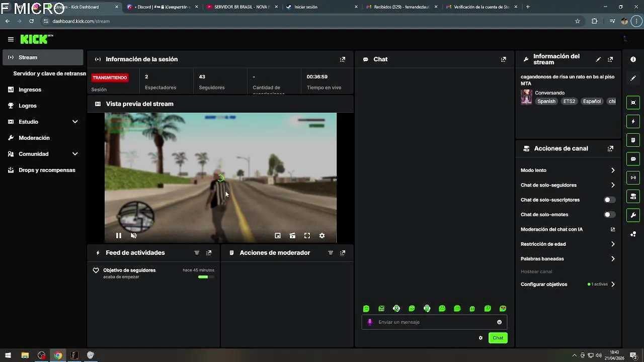This screenshot has width=644, height=362.
Task: Open chat settings gear beside the Chat button
Action: click(480, 338)
